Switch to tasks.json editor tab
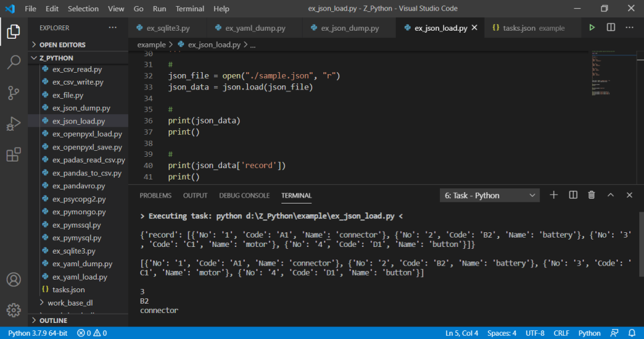The image size is (644, 339). pyautogui.click(x=533, y=28)
